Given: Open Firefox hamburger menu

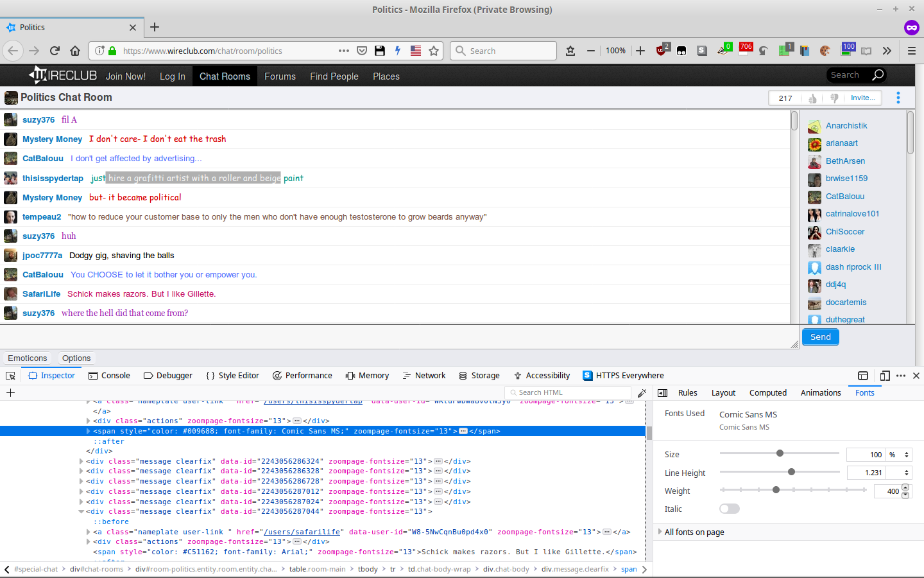Looking at the screenshot, I should (x=911, y=51).
